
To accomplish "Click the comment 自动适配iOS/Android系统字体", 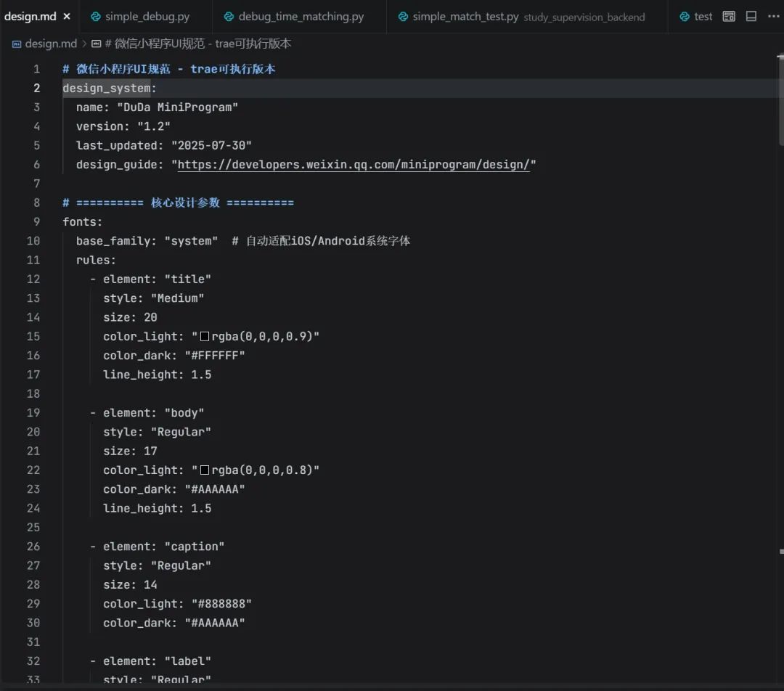I will point(321,241).
